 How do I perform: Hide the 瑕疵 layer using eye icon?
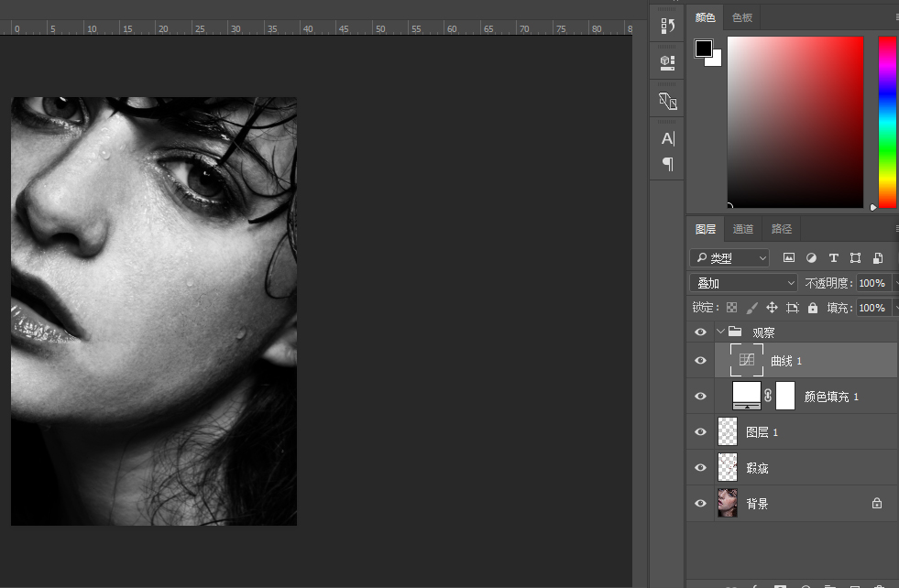point(701,468)
